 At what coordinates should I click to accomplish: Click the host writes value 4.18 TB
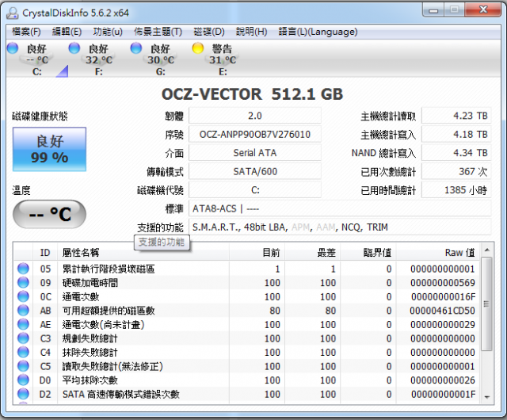coord(456,134)
